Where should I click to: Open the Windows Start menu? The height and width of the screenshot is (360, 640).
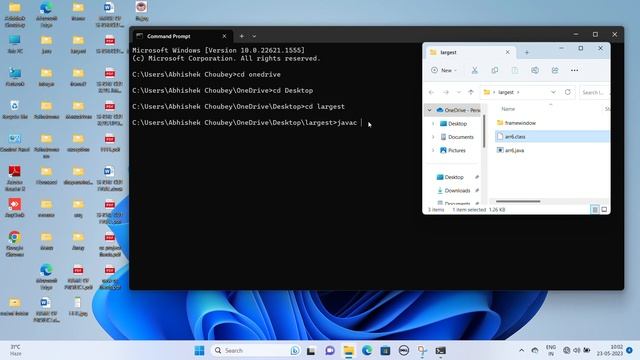[x=199, y=350]
